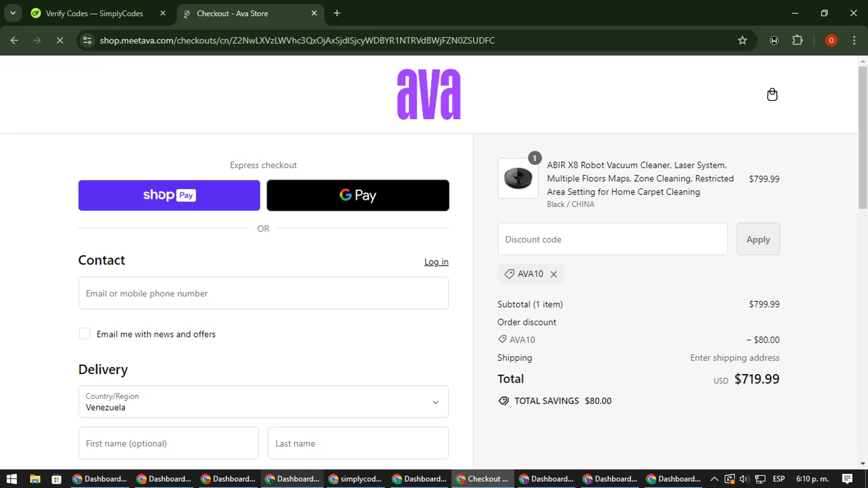
Task: Open the Windows Start menu
Action: pyautogui.click(x=12, y=479)
